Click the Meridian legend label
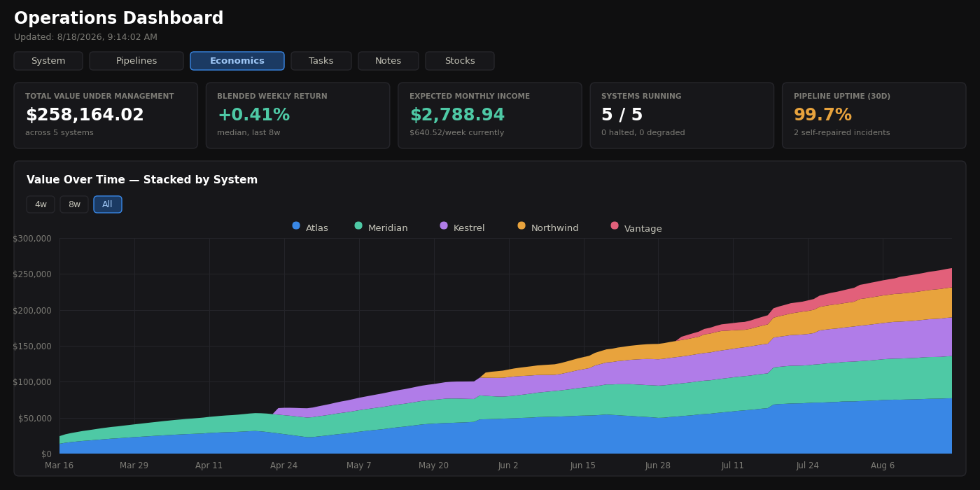The width and height of the screenshot is (980, 490). tap(388, 228)
